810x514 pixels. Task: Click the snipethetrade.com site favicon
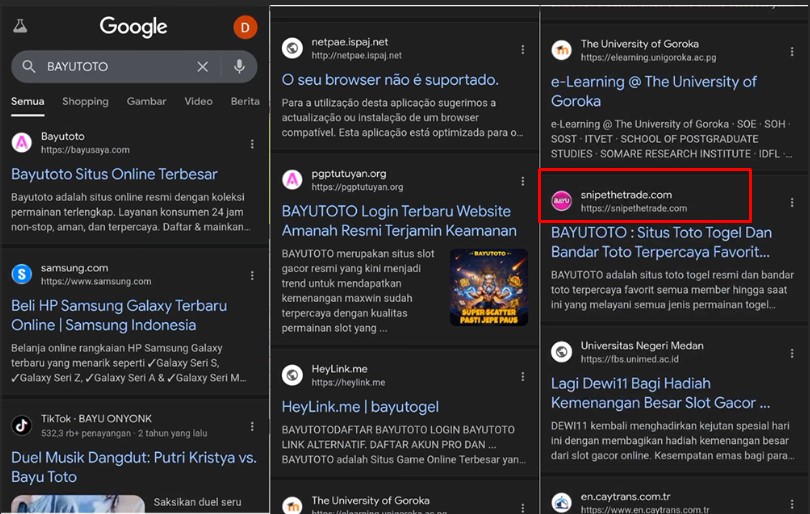pyautogui.click(x=562, y=201)
